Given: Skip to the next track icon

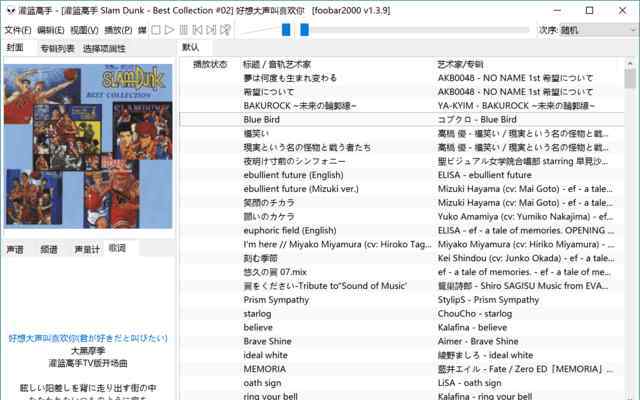Looking at the screenshot, I should click(x=211, y=30).
